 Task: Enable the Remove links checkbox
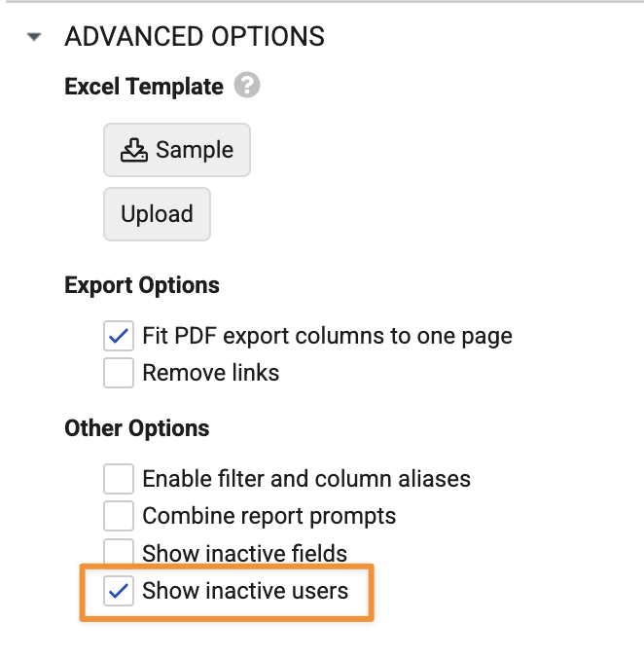(119, 373)
